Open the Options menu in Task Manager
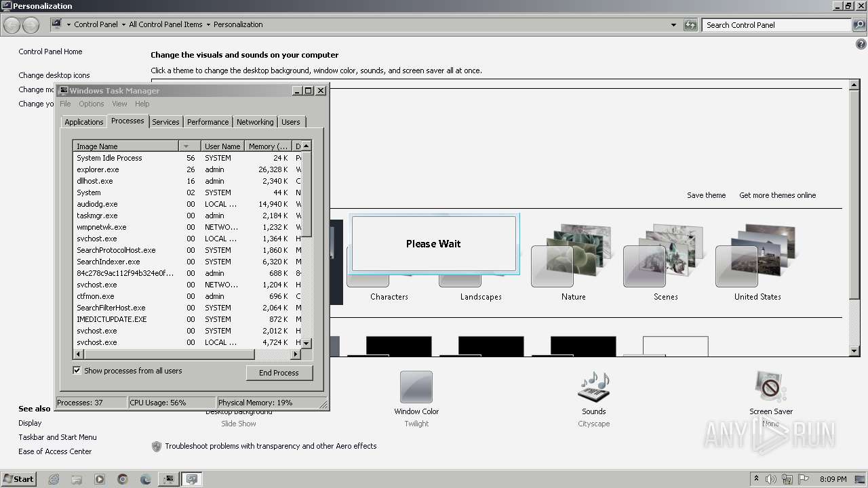Viewport: 868px width, 488px height. click(x=91, y=104)
